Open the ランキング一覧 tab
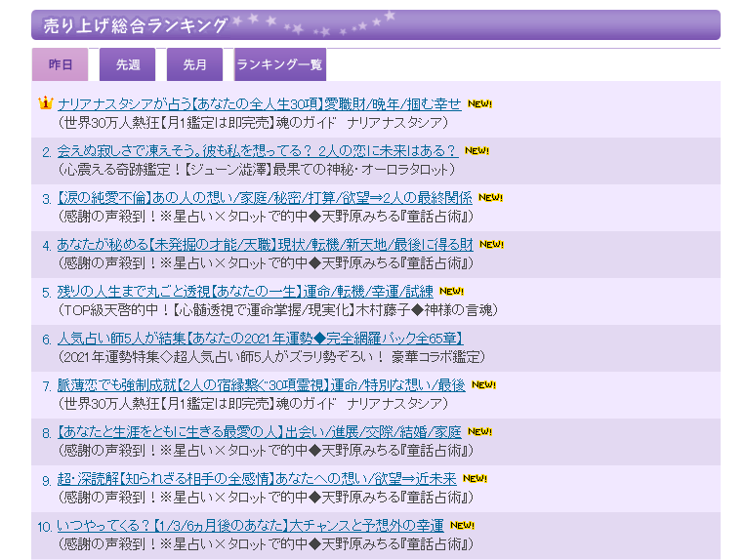 pyautogui.click(x=279, y=64)
